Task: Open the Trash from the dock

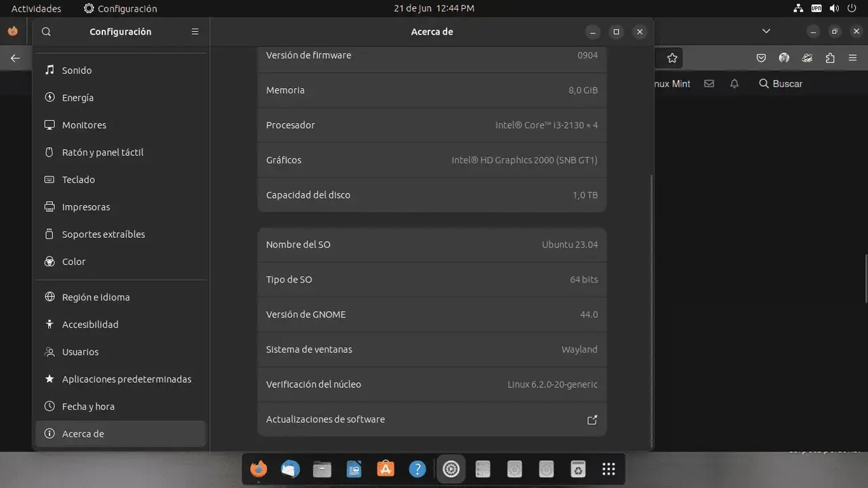Action: click(577, 469)
